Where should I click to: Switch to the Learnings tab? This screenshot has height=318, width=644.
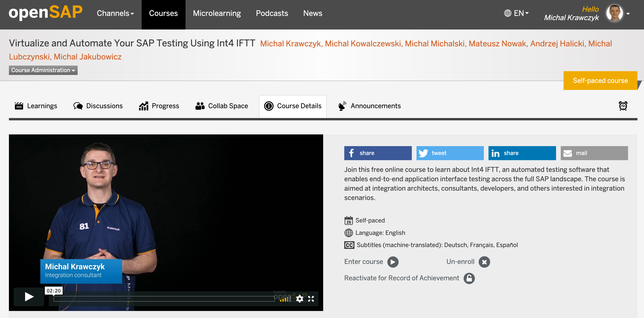click(x=36, y=106)
